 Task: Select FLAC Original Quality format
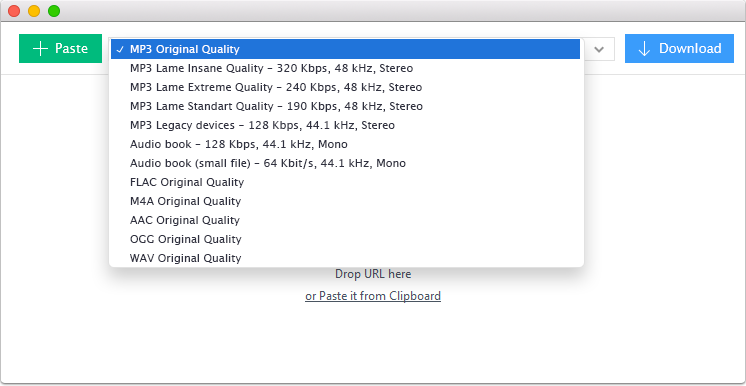[345, 182]
